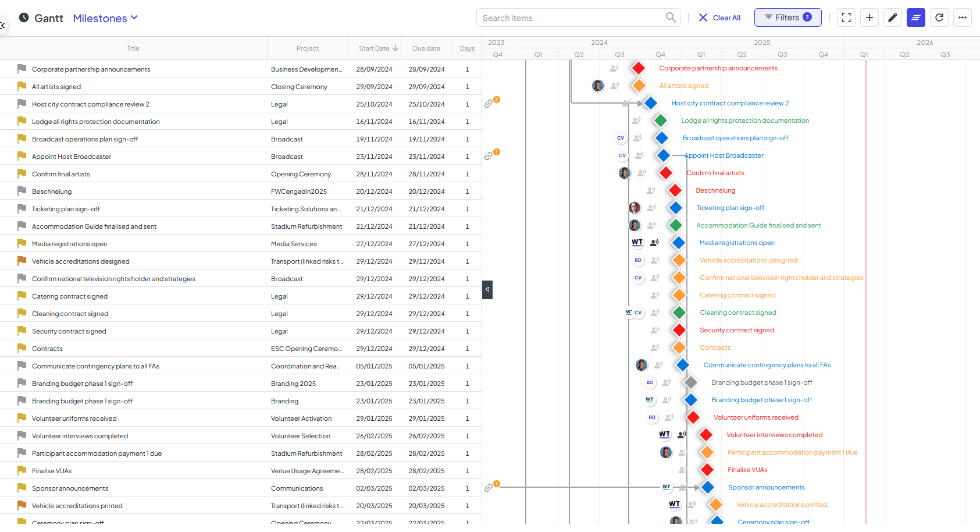Click the Project column header

308,48
